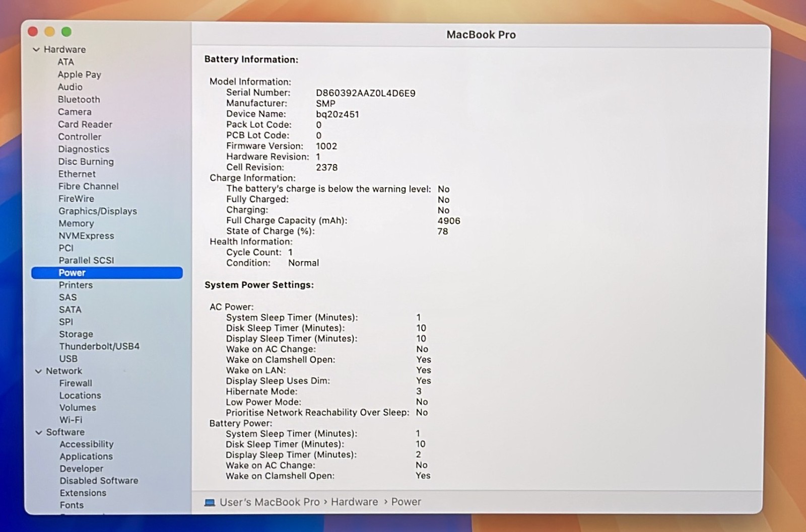Select Apple Pay in the sidebar
This screenshot has width=806, height=532.
point(79,74)
